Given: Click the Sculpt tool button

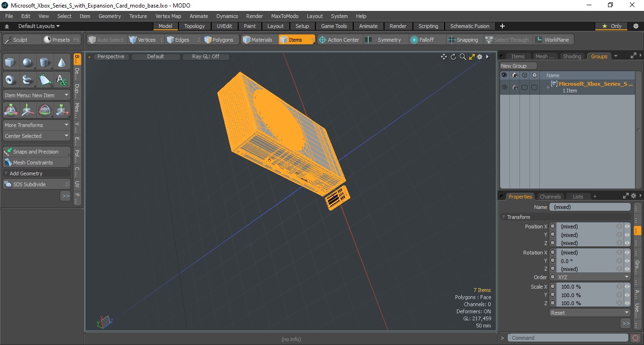Looking at the screenshot, I should [22, 40].
